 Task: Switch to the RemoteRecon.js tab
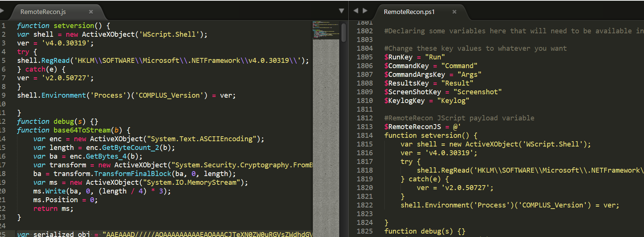click(43, 12)
